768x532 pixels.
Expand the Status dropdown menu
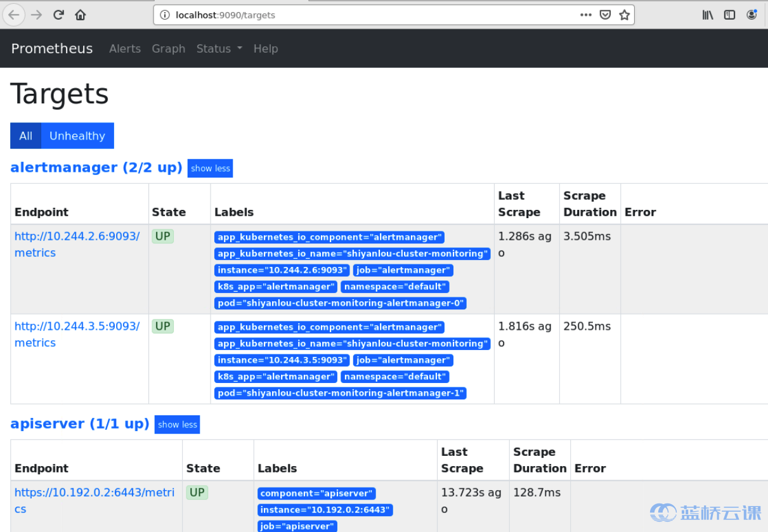[x=219, y=49]
